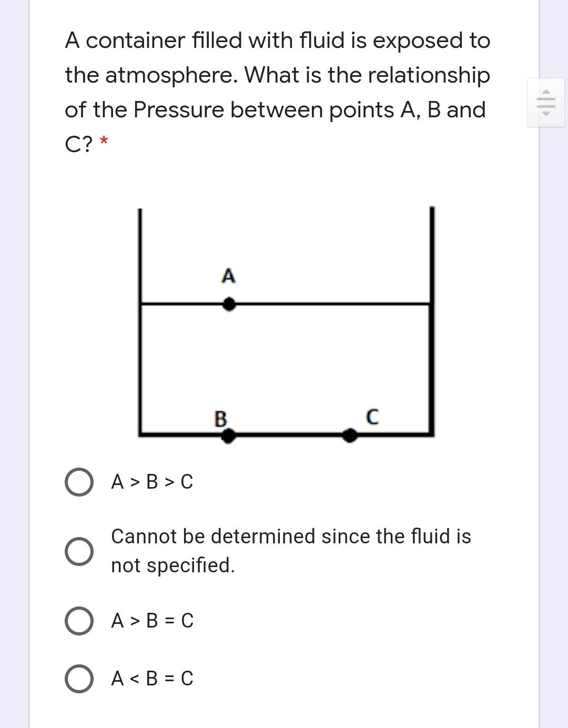Click the "not specified." answer text
The height and width of the screenshot is (728, 568).
[173, 567]
